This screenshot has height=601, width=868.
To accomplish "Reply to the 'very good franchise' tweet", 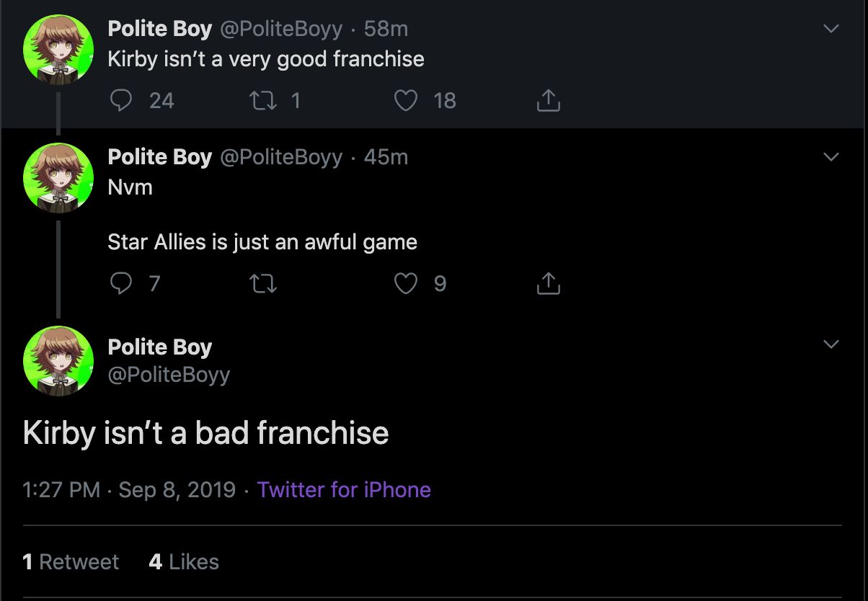I will pyautogui.click(x=121, y=101).
